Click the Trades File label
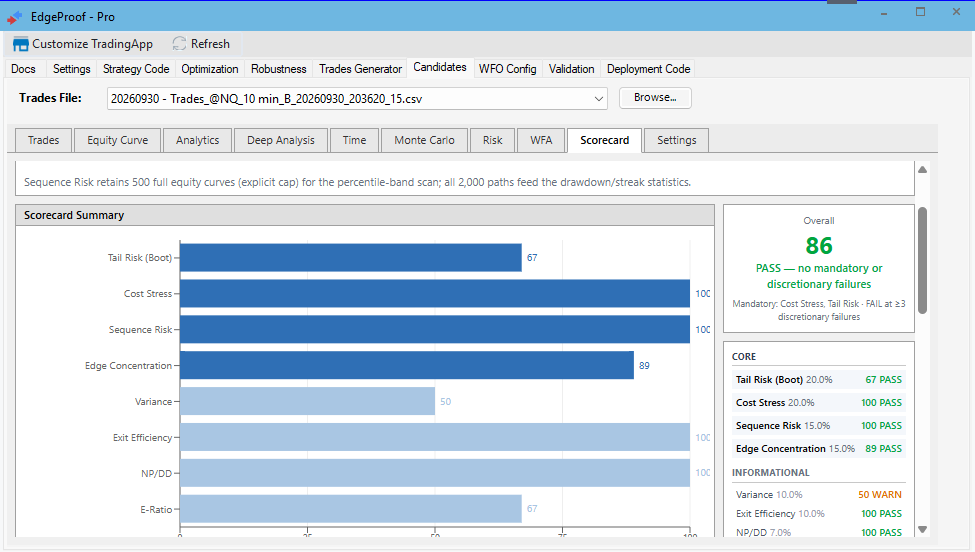 [x=50, y=98]
